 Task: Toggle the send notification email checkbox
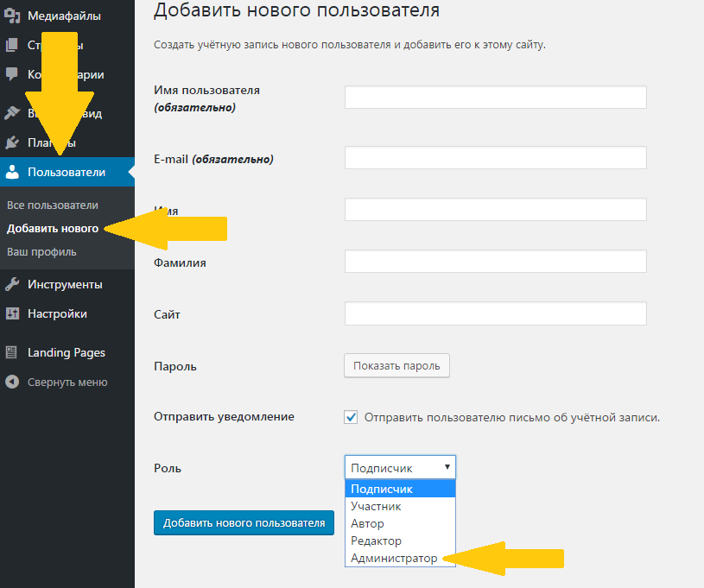click(x=351, y=417)
